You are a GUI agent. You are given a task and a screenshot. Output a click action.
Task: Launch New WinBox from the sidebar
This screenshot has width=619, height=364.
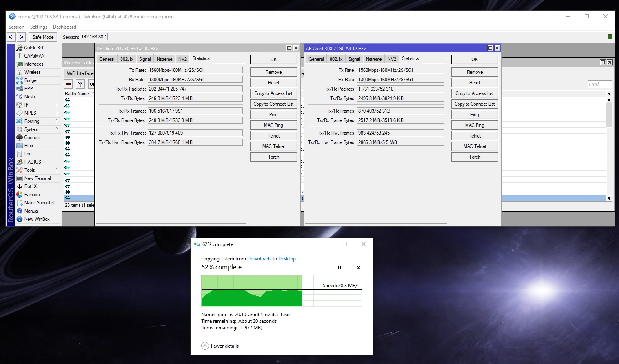tap(37, 219)
